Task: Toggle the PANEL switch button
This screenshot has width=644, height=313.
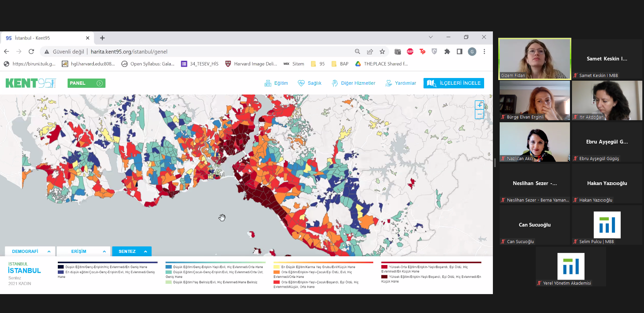Action: pos(87,83)
